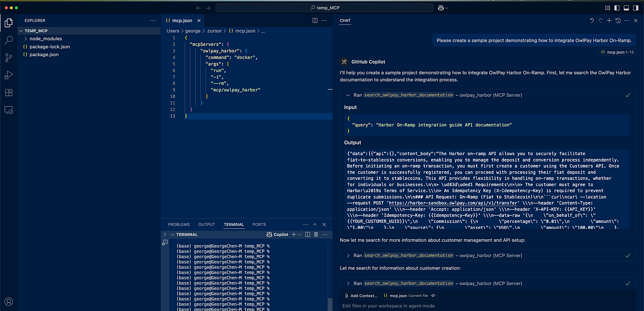Image resolution: width=644 pixels, height=311 pixels.
Task: Go forward with the navigation arrow
Action: (x=208, y=8)
